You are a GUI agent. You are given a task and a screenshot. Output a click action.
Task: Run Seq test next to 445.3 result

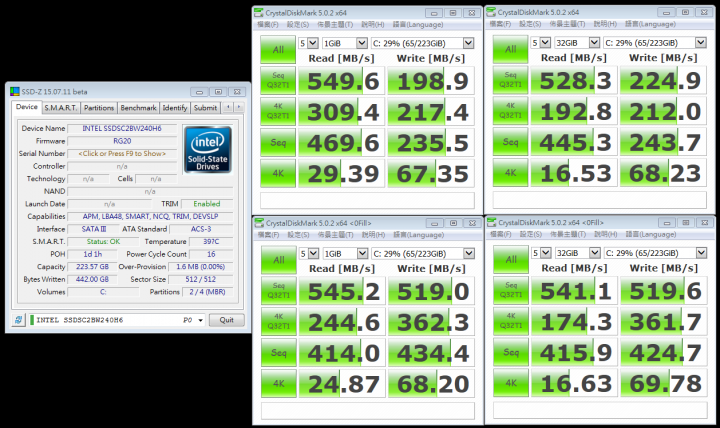coord(510,142)
